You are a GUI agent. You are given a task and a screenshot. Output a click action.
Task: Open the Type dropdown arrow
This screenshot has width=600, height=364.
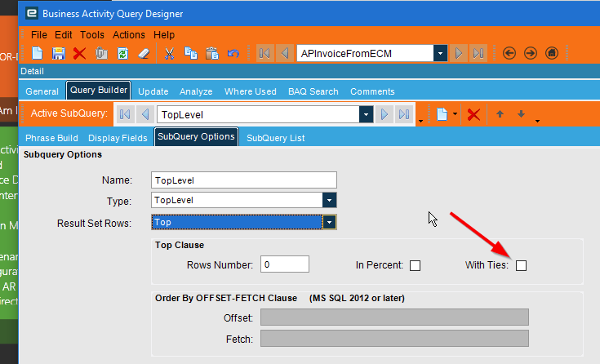click(x=330, y=200)
